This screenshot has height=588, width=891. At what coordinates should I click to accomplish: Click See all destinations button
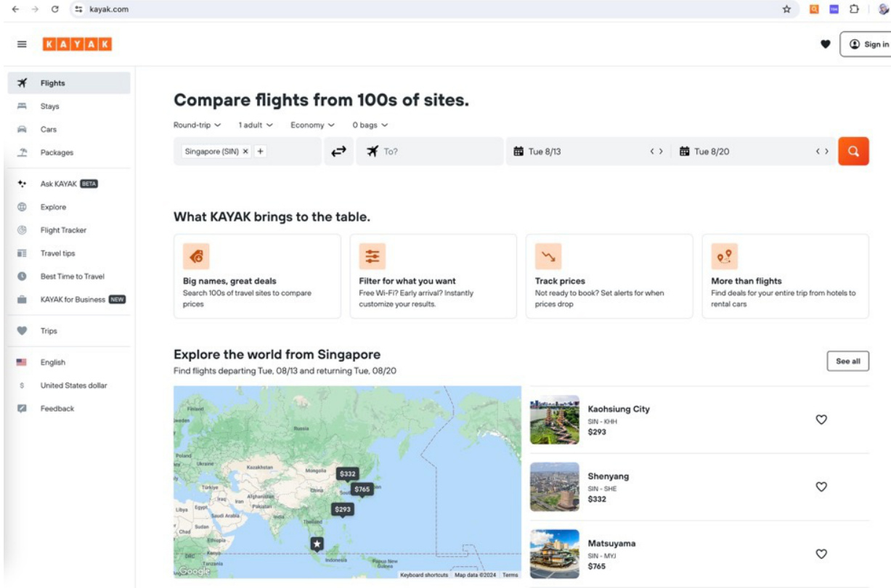pyautogui.click(x=847, y=361)
